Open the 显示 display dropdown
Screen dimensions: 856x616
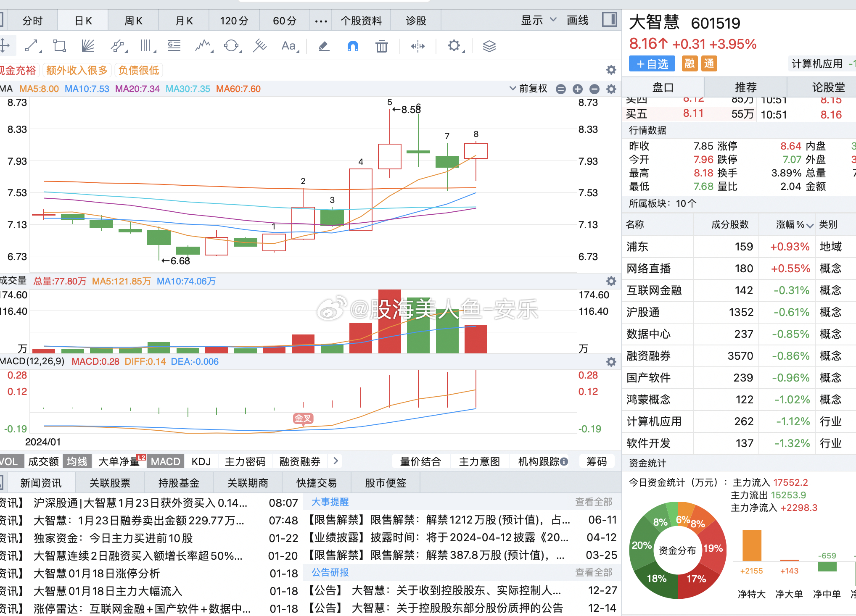coord(539,20)
